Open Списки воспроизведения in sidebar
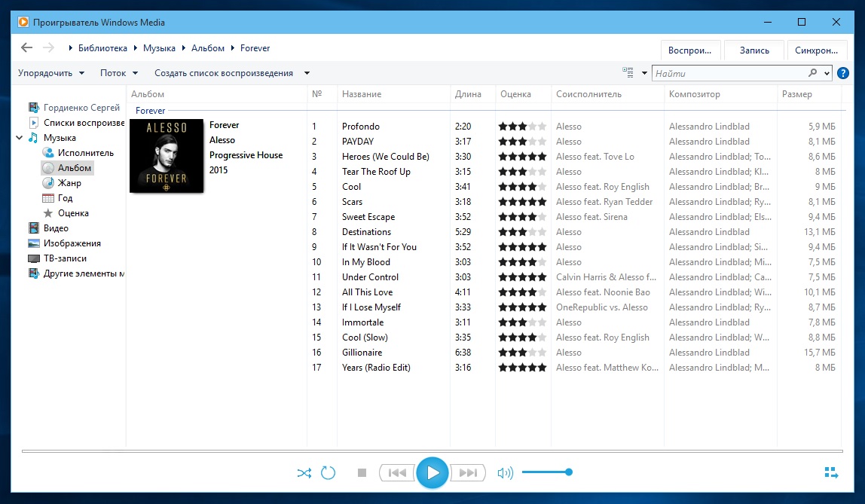This screenshot has width=865, height=504. (x=77, y=122)
